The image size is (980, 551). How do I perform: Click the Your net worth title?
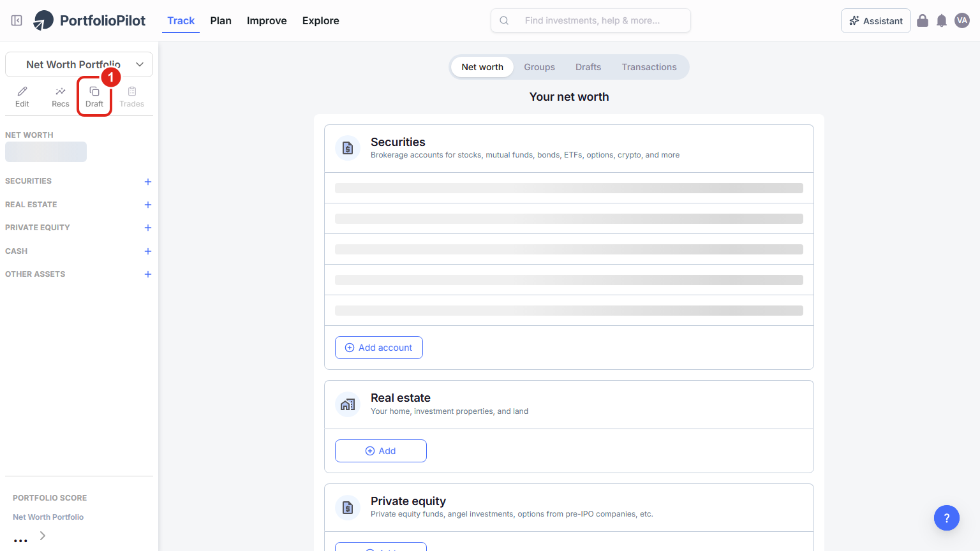pos(569,97)
